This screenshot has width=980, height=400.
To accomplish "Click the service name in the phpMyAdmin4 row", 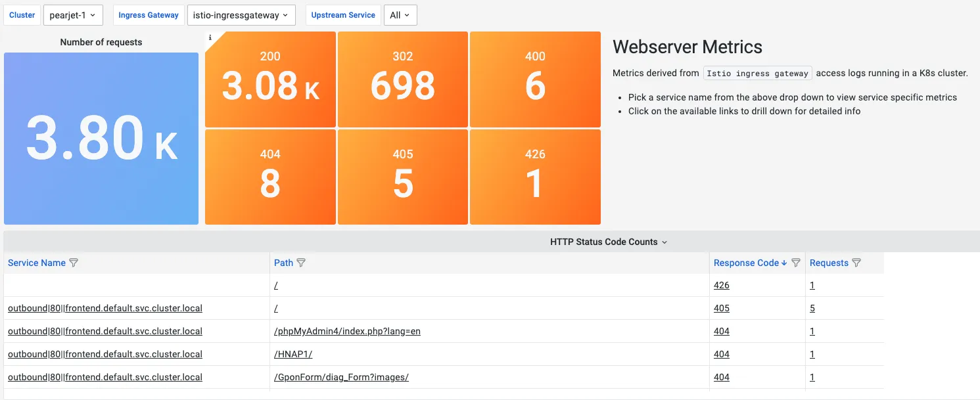I will [105, 331].
